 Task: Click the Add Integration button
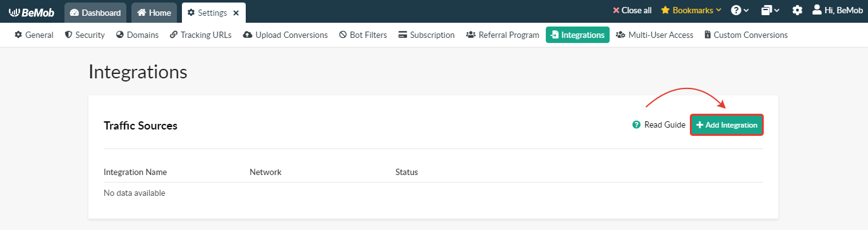point(726,125)
